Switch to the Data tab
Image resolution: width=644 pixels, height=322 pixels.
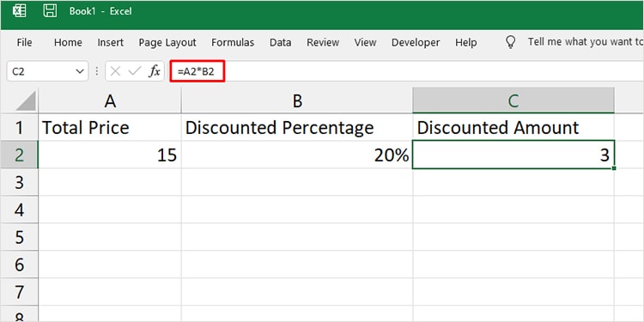click(280, 42)
